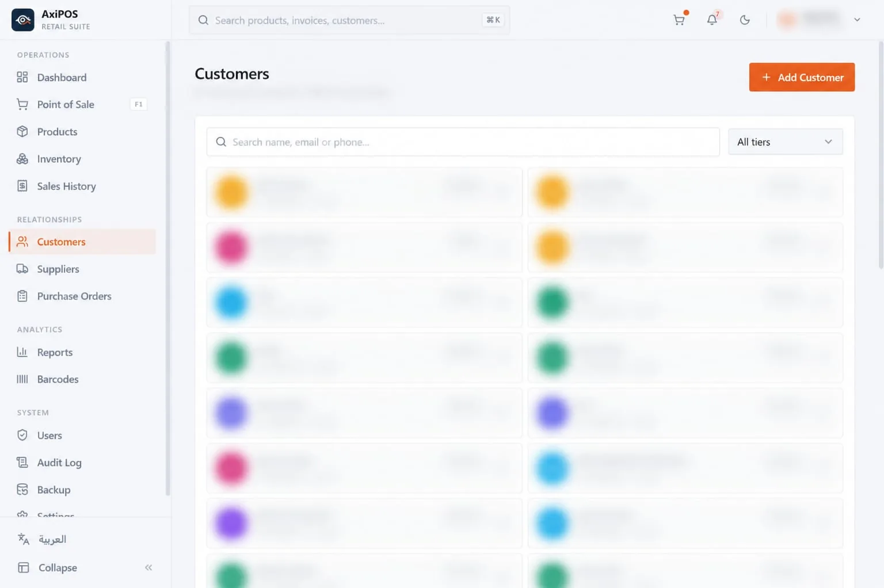Open the Products page

coord(82,132)
